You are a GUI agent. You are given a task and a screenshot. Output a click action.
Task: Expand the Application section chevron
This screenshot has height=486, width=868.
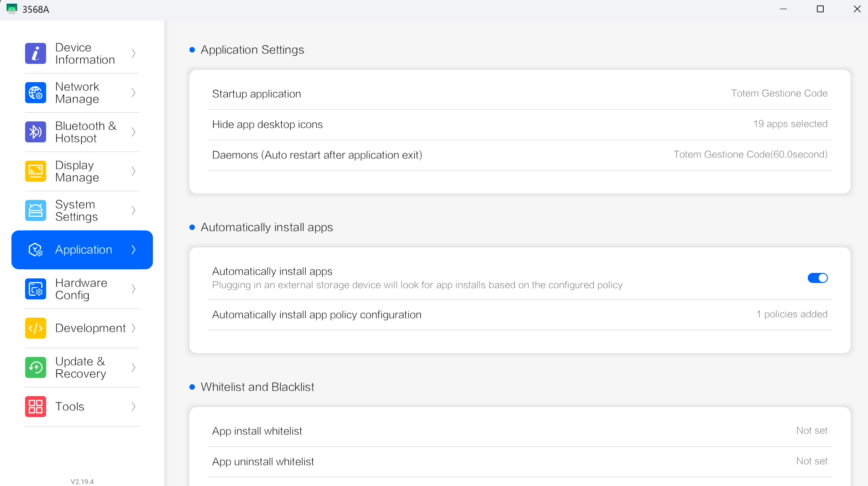133,250
